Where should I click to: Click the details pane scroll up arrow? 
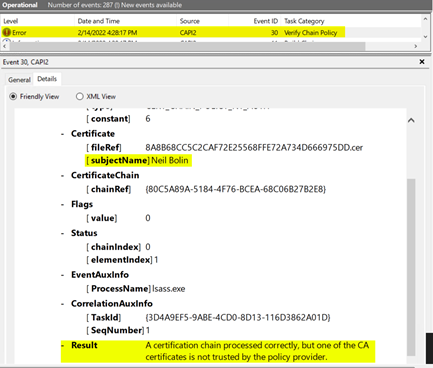pos(411,120)
